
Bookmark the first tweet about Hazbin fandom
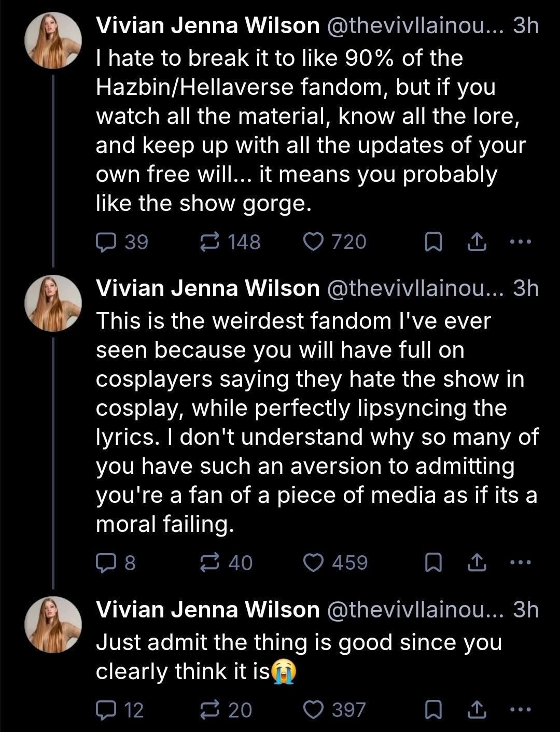(x=433, y=242)
